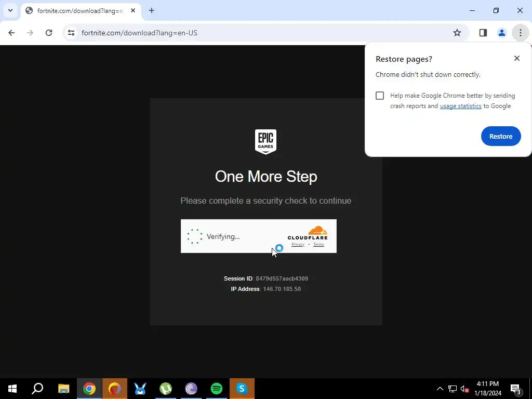This screenshot has width=532, height=399.
Task: Click the Restore button
Action: tap(501, 136)
